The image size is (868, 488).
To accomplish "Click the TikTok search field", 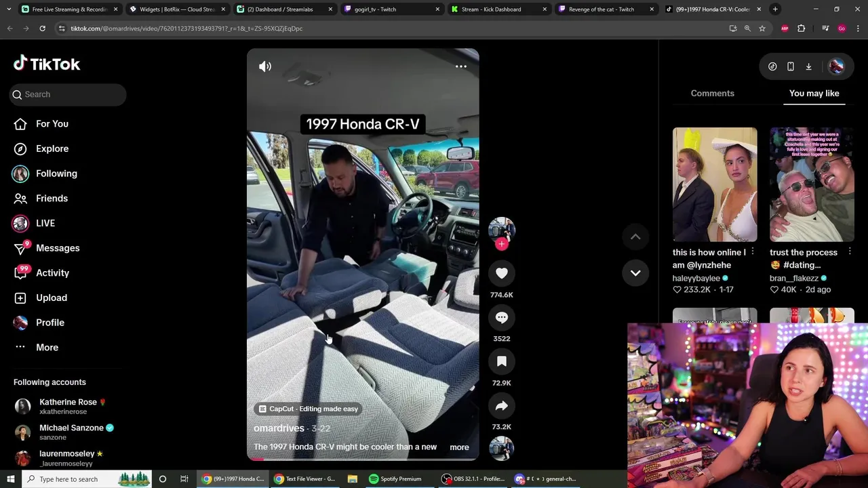I will [68, 94].
